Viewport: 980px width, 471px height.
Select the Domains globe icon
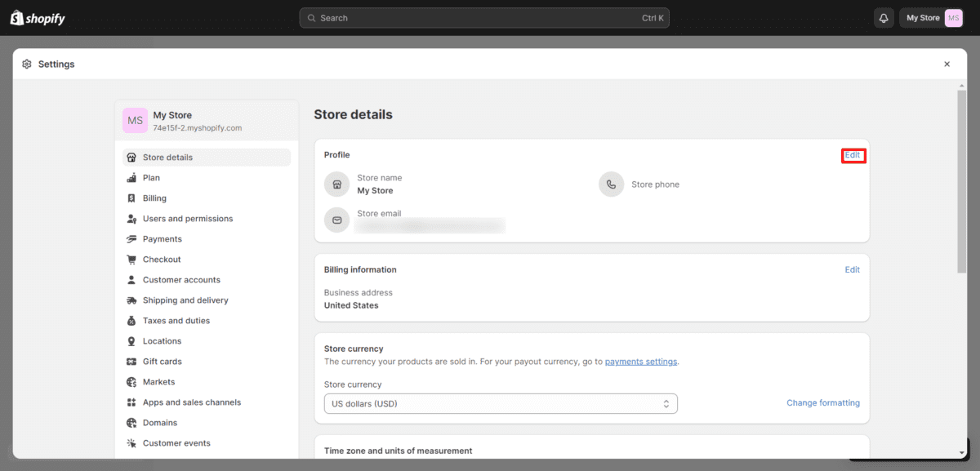click(x=131, y=422)
